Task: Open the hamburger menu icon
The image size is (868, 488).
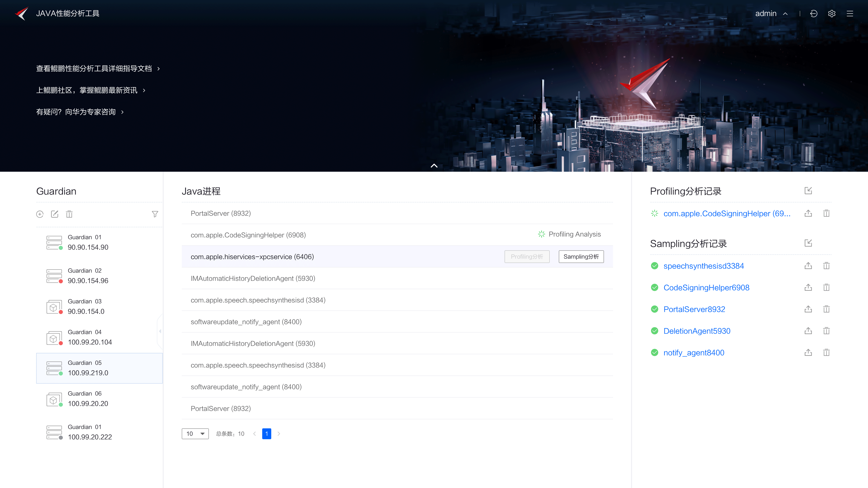Action: [850, 14]
